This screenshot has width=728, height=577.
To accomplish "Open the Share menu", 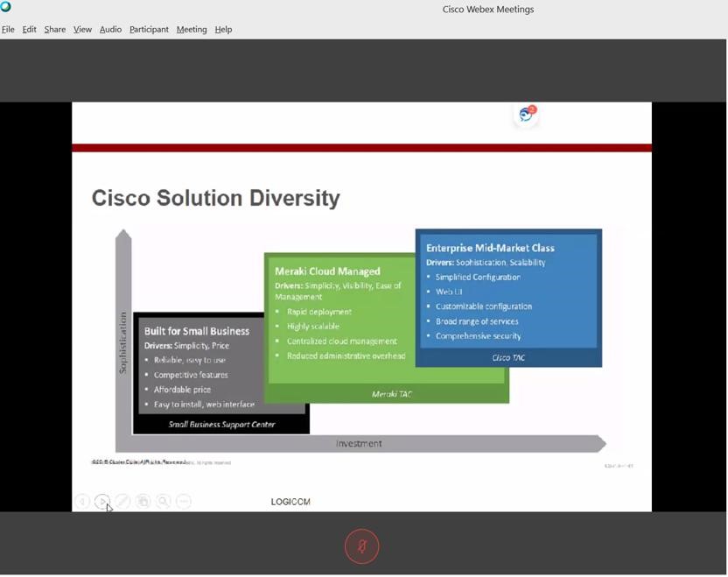I will [x=55, y=29].
